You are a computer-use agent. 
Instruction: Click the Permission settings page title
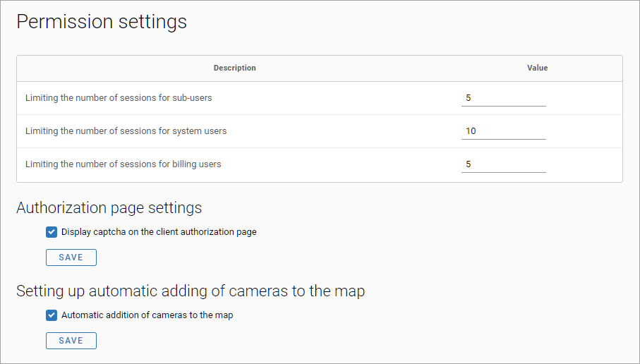(x=102, y=22)
